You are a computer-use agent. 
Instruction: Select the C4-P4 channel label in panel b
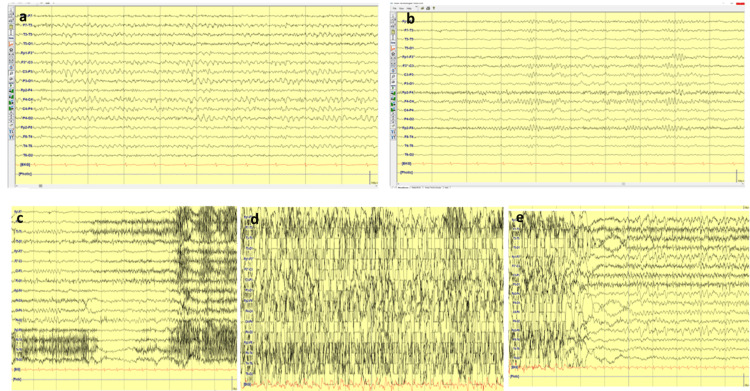(409, 110)
